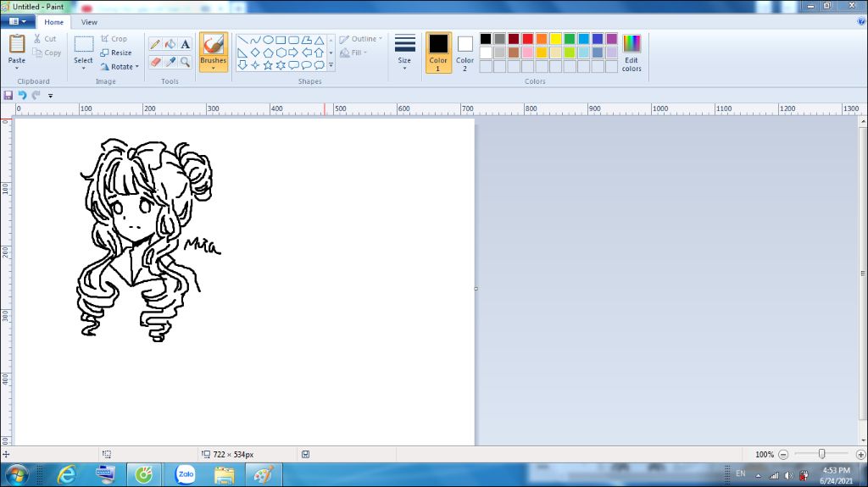
Task: Pick the green color swatch
Action: (570, 39)
